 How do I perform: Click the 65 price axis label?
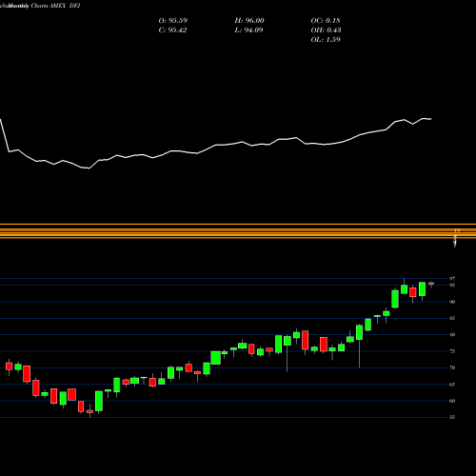point(452,385)
